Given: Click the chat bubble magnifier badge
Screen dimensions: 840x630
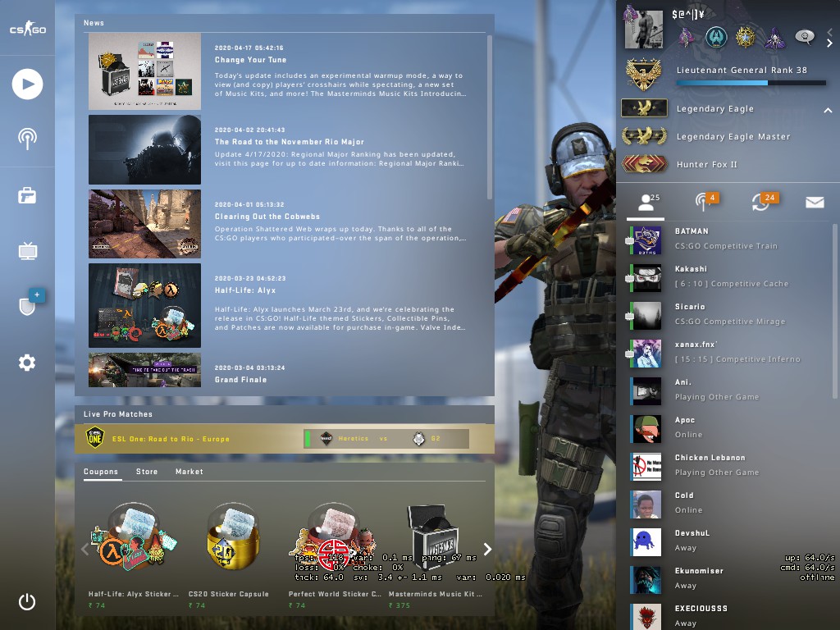Looking at the screenshot, I should [804, 37].
